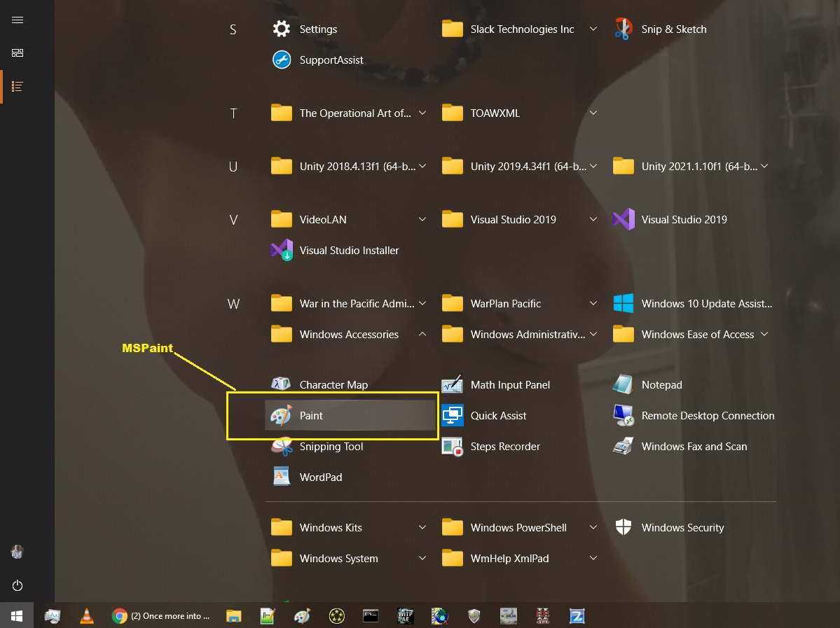Open the WITP AE taskbar icon
Image resolution: width=840 pixels, height=628 pixels.
point(405,616)
